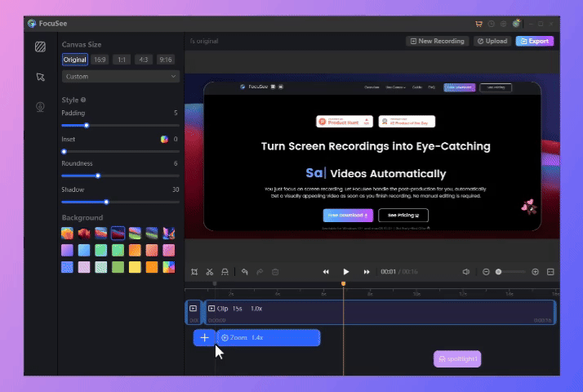Click New Recording button
583x392 pixels.
(438, 41)
